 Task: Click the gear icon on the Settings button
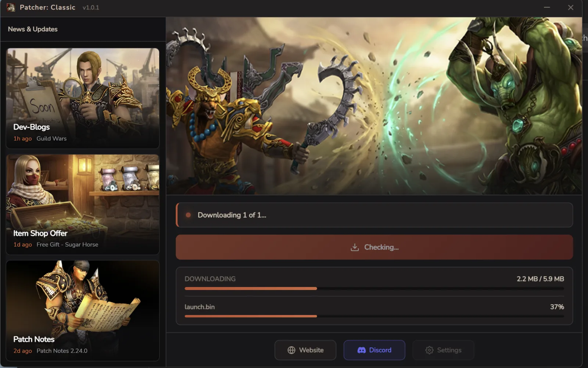click(x=429, y=350)
